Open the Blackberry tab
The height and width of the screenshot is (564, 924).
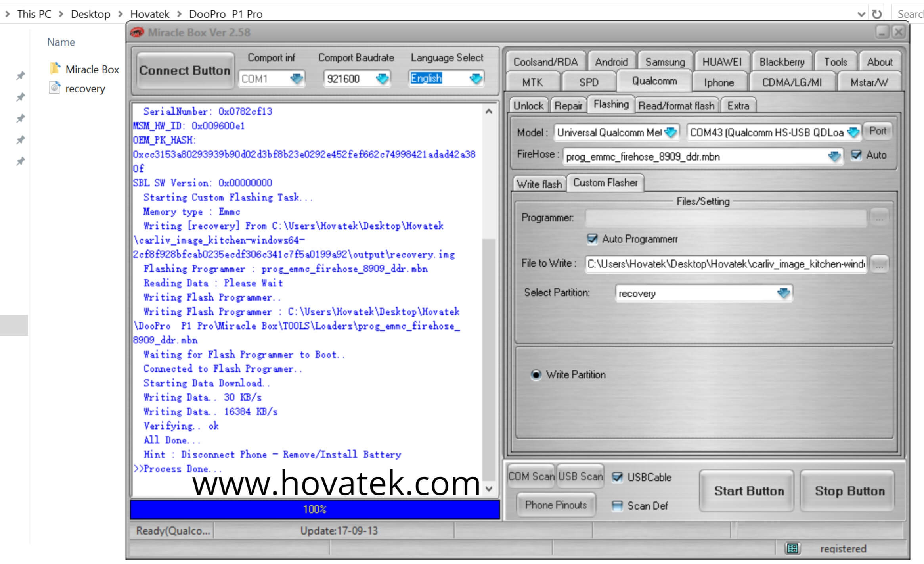(x=782, y=62)
